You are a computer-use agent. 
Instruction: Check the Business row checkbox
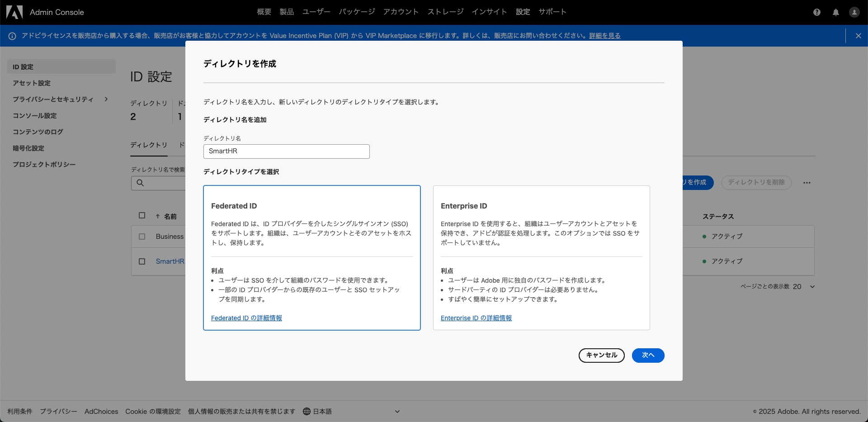point(142,237)
